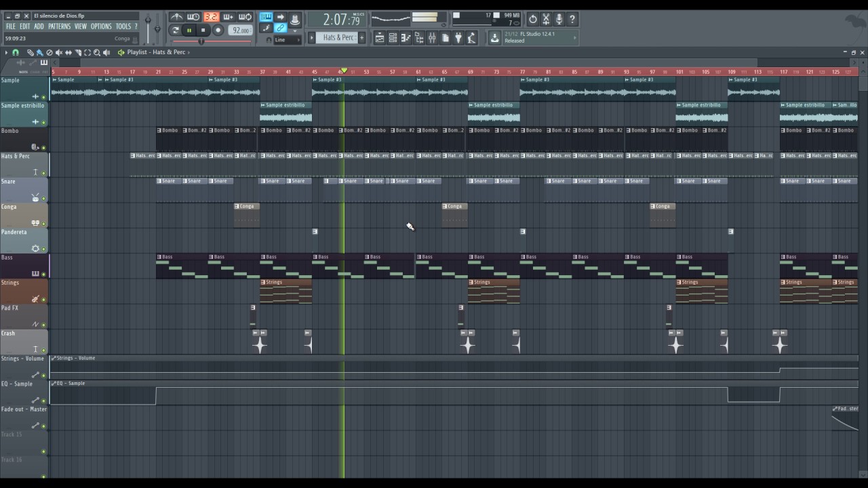
Task: Open the ADD menu
Action: point(39,26)
